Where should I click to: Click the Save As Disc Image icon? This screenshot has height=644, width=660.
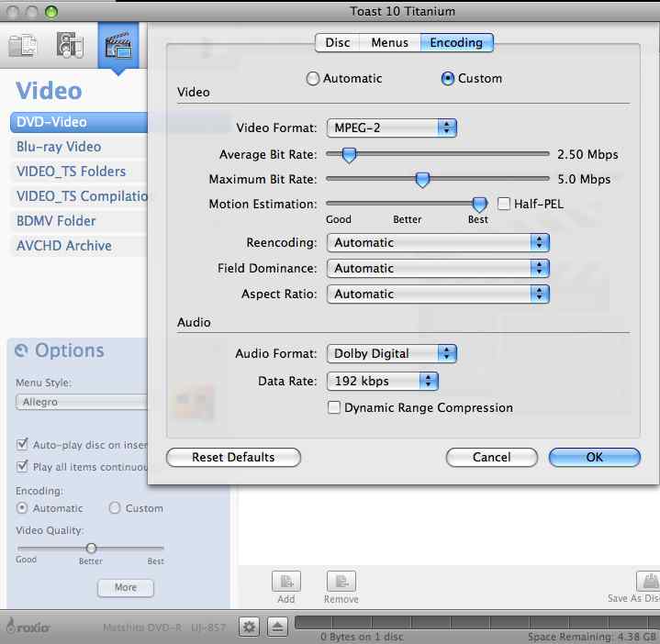click(x=649, y=582)
